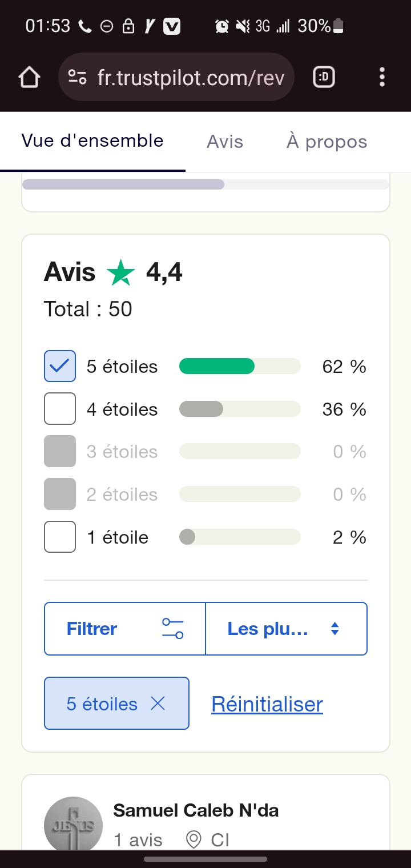The width and height of the screenshot is (411, 868).
Task: Check the 1 étoile checkbox
Action: pos(60,537)
